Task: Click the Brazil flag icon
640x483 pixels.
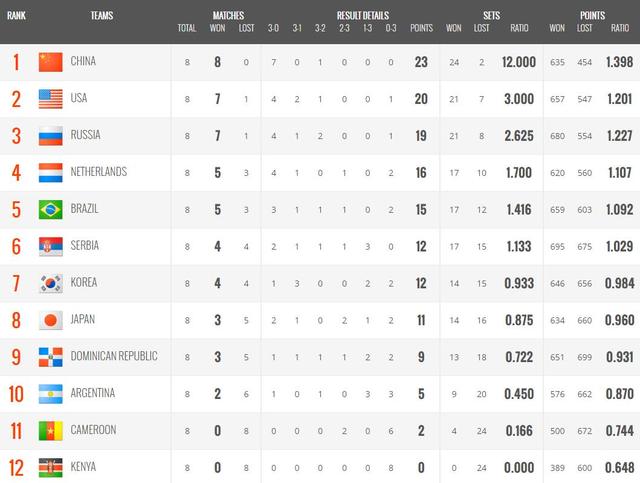Action: (50, 209)
